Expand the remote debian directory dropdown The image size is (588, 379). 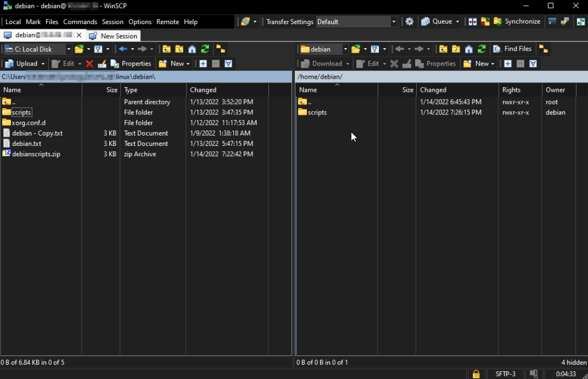tap(345, 49)
